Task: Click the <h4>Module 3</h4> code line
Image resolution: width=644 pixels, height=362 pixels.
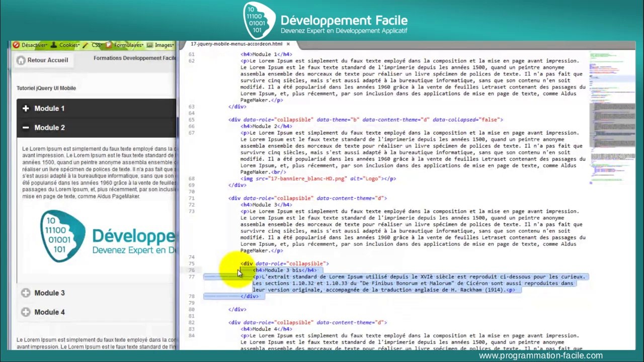Action: (x=266, y=205)
